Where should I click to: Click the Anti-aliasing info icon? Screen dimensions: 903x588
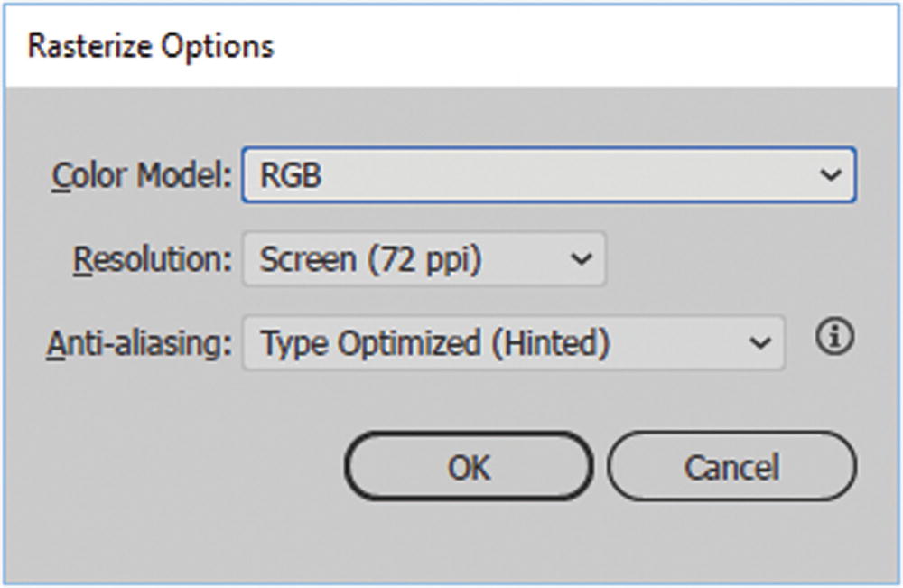[x=834, y=338]
